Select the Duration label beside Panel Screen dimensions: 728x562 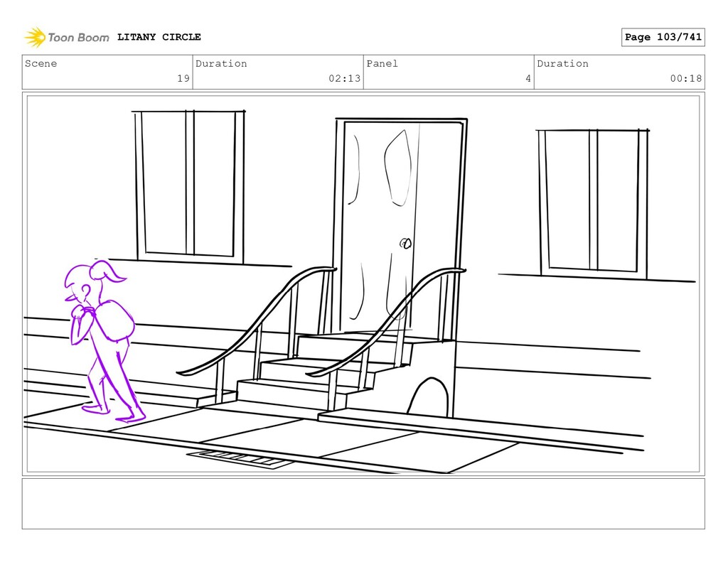point(563,63)
